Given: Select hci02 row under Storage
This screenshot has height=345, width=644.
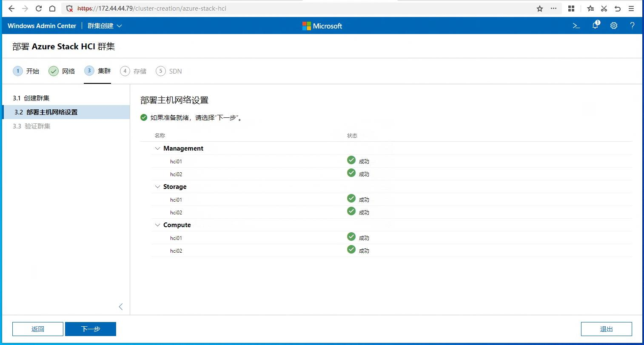Looking at the screenshot, I should point(392,212).
